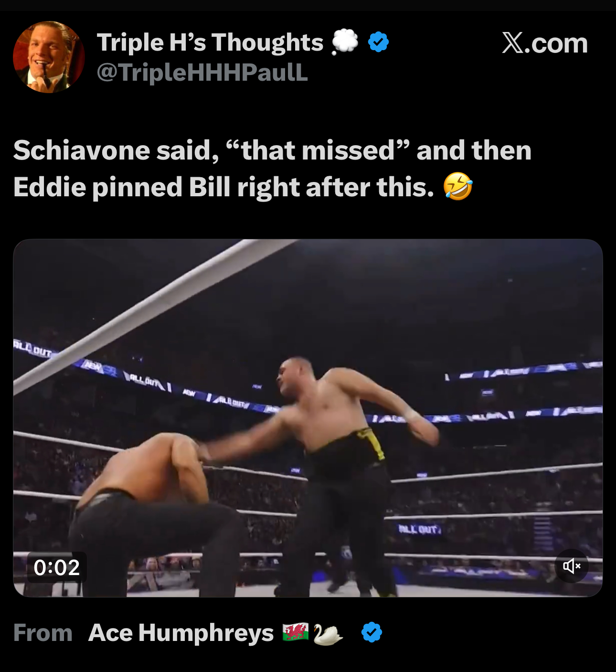Unmute the video with the speaker icon
Image resolution: width=616 pixels, height=672 pixels.
572,566
